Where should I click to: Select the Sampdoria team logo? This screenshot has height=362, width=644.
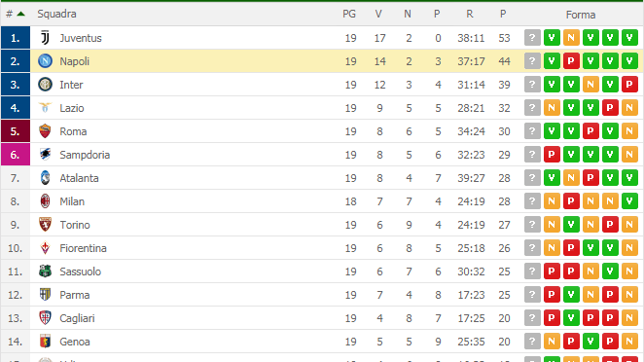coord(45,155)
